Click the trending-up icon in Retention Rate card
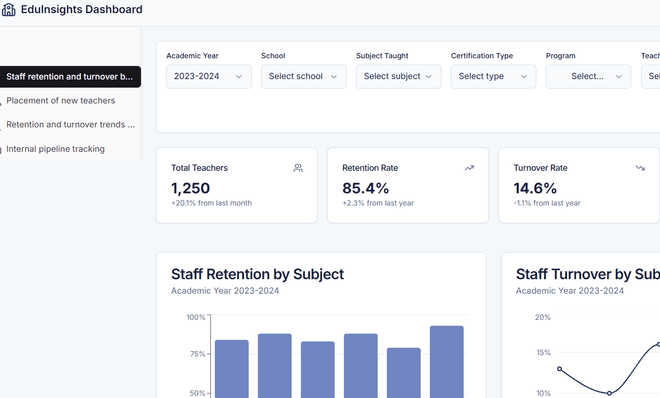The width and height of the screenshot is (660, 398). 469,168
